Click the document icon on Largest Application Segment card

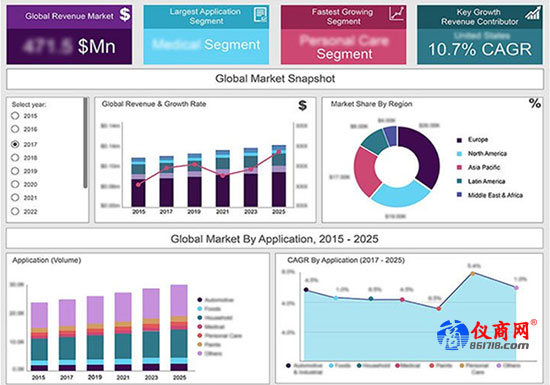260,15
